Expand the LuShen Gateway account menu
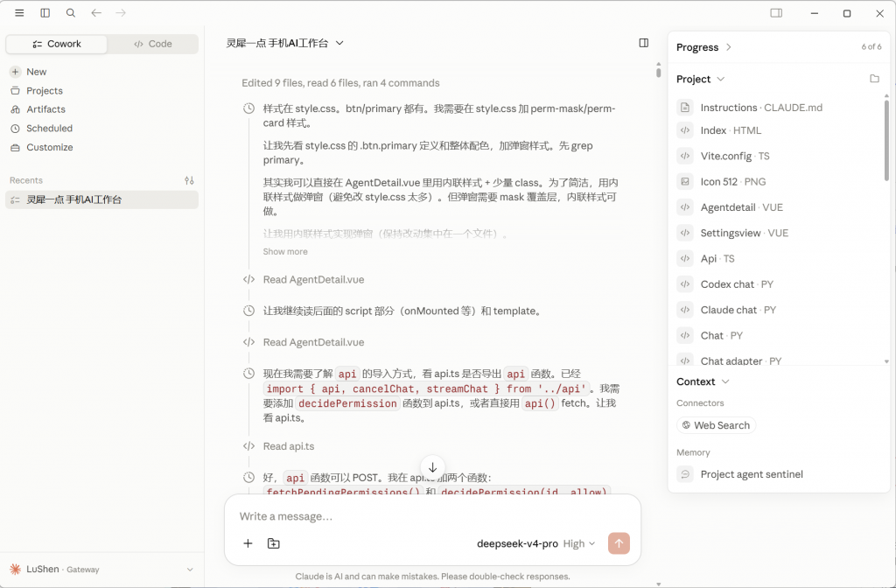 point(102,569)
